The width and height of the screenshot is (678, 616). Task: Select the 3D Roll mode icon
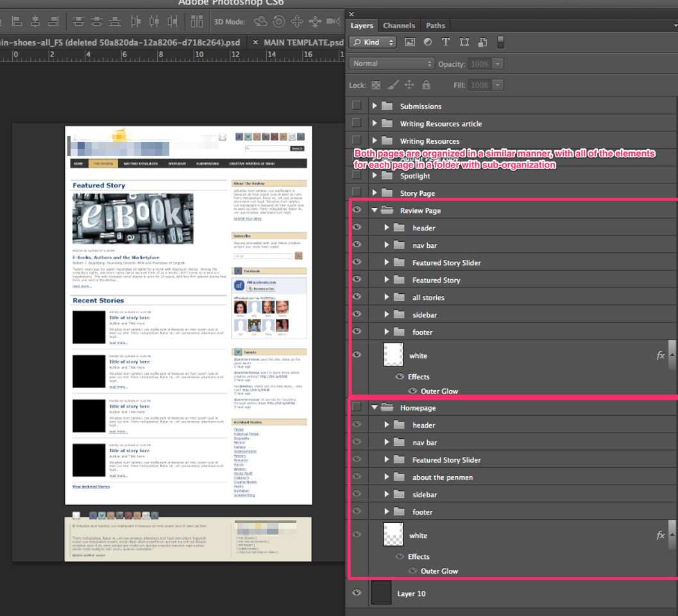(279, 21)
